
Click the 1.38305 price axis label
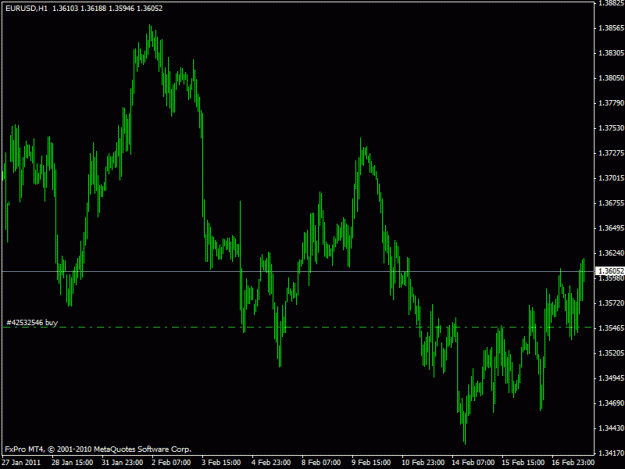(611, 53)
